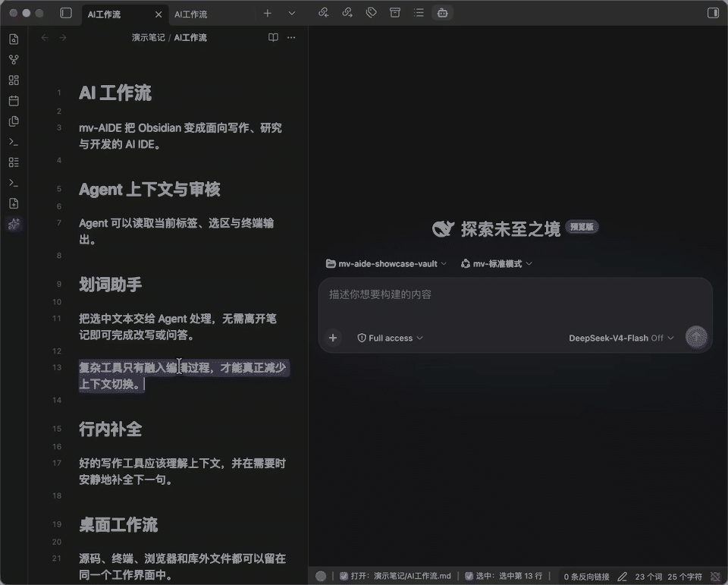Open the canvas grid icon in ribbon
The width and height of the screenshot is (728, 585).
pyautogui.click(x=14, y=80)
